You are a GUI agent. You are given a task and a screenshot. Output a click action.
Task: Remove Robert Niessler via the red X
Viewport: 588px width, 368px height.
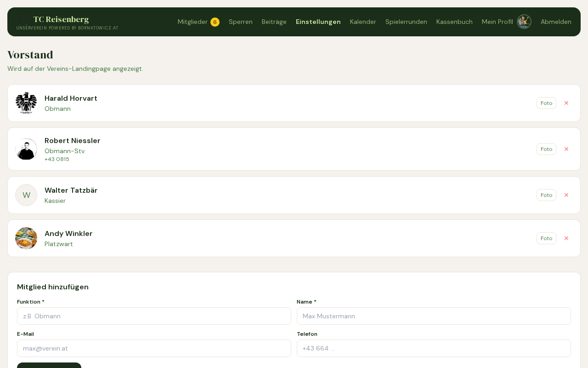click(566, 149)
